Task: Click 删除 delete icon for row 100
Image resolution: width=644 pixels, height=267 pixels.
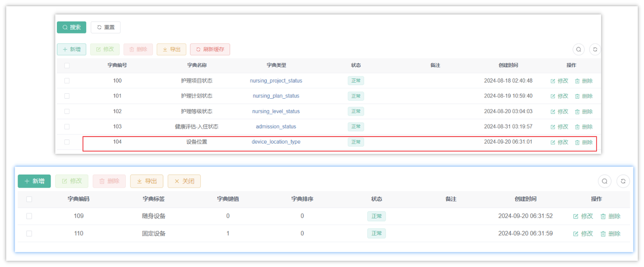Action: point(584,81)
